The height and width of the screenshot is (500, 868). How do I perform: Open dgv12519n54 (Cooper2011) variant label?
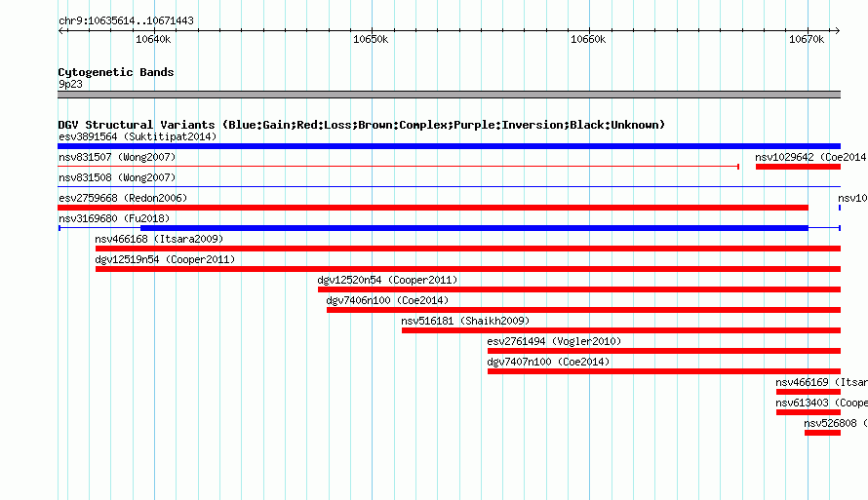[165, 259]
